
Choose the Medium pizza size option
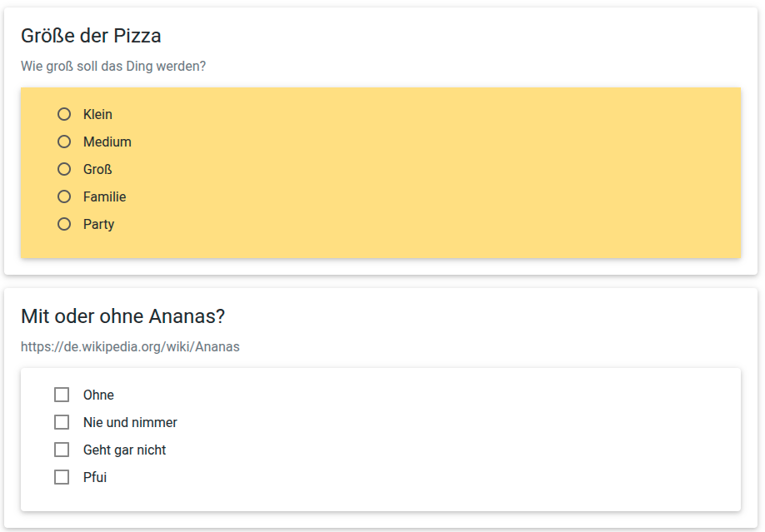(64, 142)
